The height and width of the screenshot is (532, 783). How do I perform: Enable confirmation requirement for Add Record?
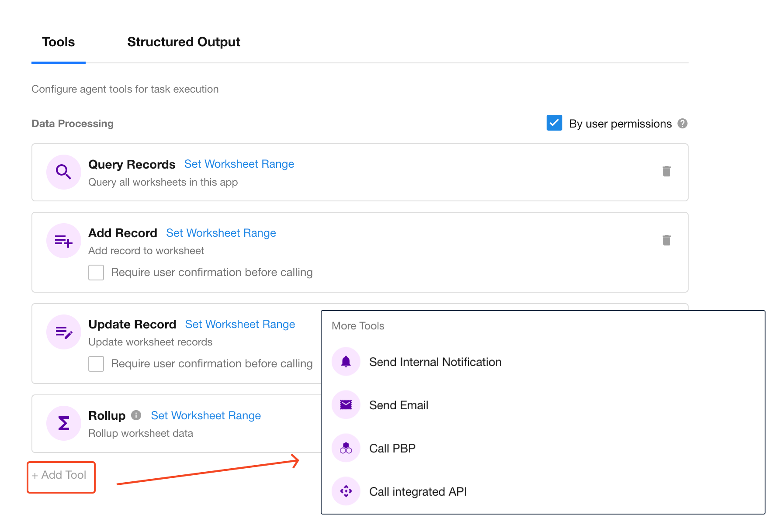click(x=96, y=273)
